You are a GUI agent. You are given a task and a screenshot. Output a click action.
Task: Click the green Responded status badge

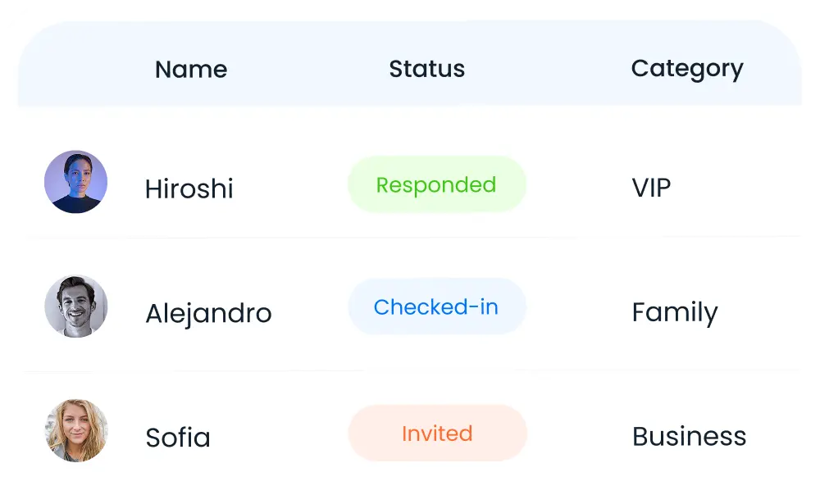click(436, 184)
